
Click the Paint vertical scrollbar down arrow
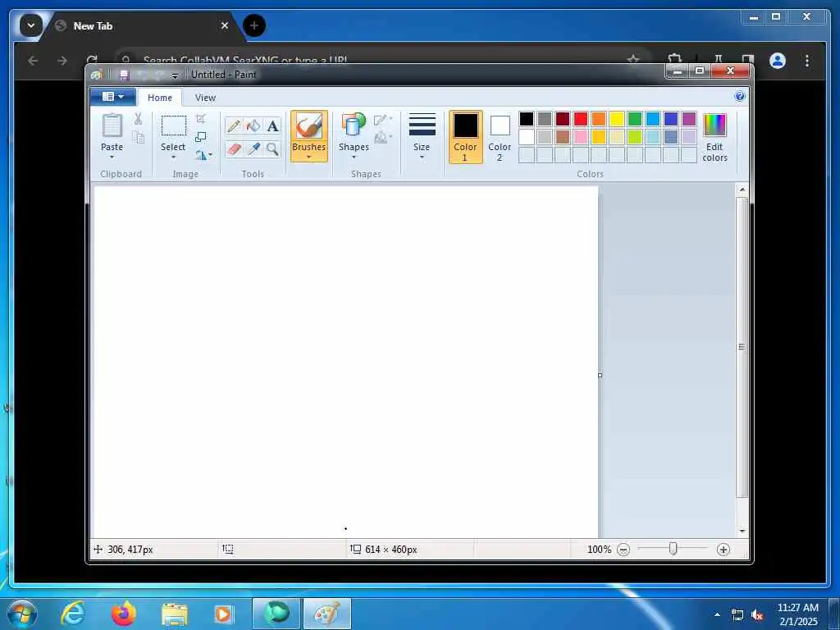[742, 532]
